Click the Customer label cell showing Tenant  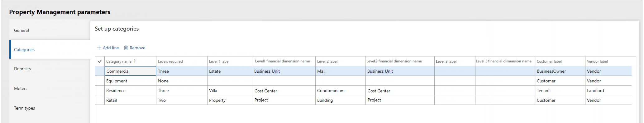click(560, 91)
